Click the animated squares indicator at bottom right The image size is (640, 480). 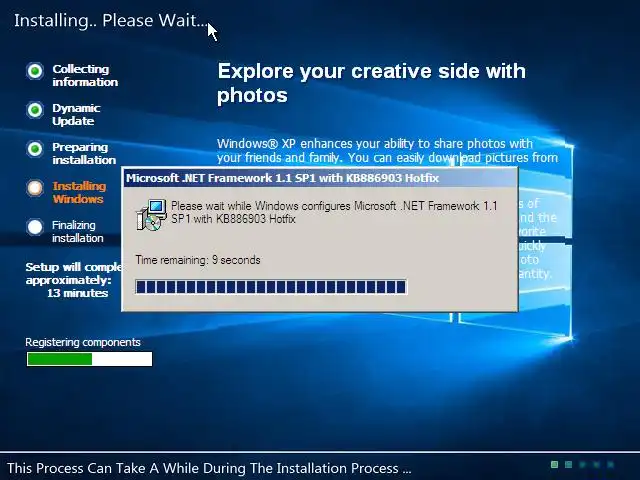[582, 464]
